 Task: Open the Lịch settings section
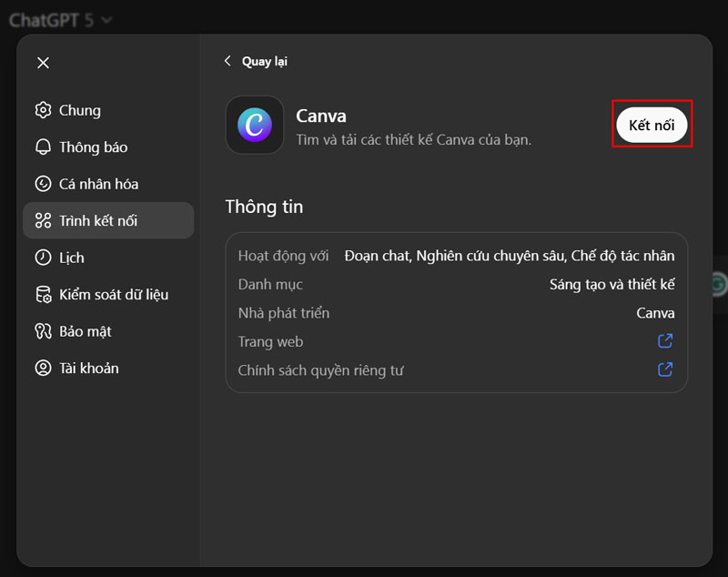72,258
